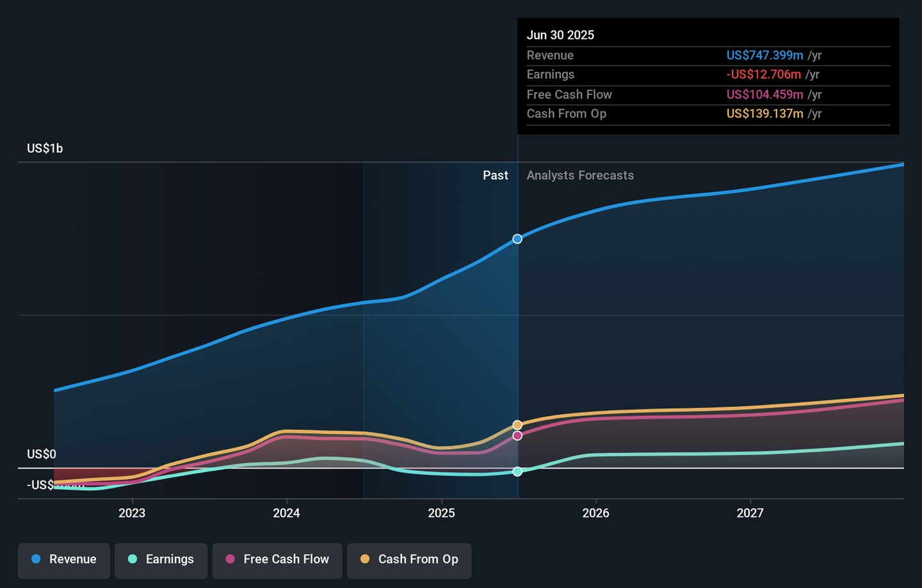This screenshot has height=588, width=922.
Task: Select the 2024 x-axis label
Action: pyautogui.click(x=286, y=513)
